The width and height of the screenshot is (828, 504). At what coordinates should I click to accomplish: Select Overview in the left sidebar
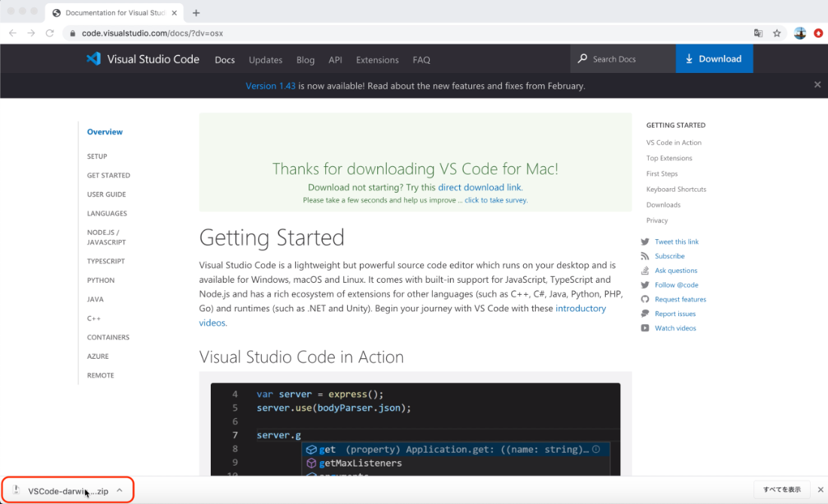(x=105, y=132)
